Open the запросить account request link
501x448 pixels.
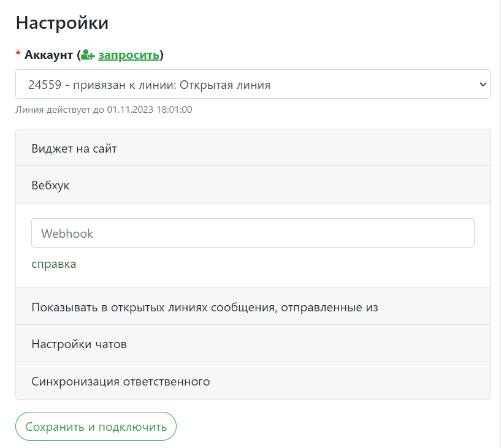pos(129,55)
